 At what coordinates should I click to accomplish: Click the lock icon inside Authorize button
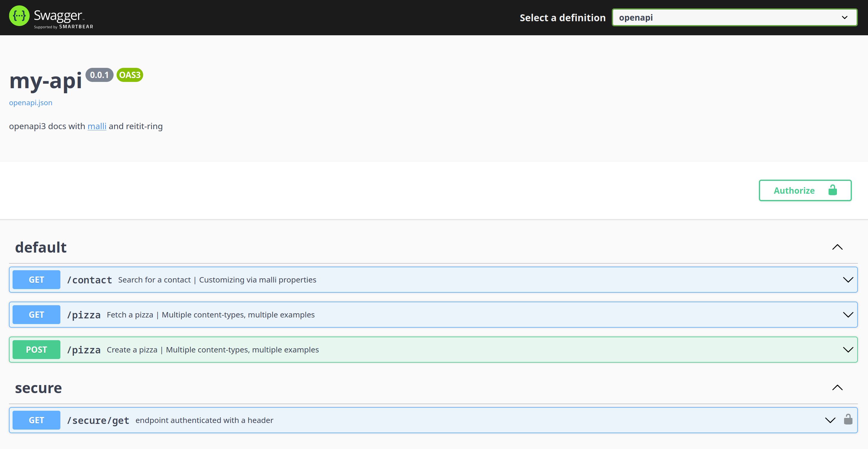click(x=832, y=190)
